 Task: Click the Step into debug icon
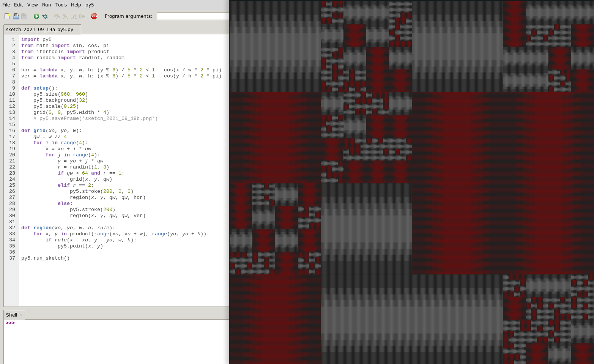[65, 16]
